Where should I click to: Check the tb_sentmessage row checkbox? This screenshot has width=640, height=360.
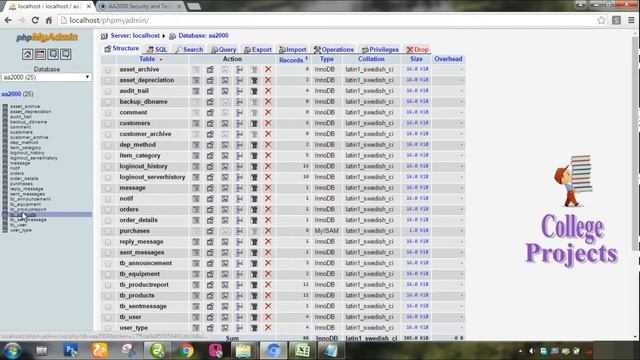(108, 307)
